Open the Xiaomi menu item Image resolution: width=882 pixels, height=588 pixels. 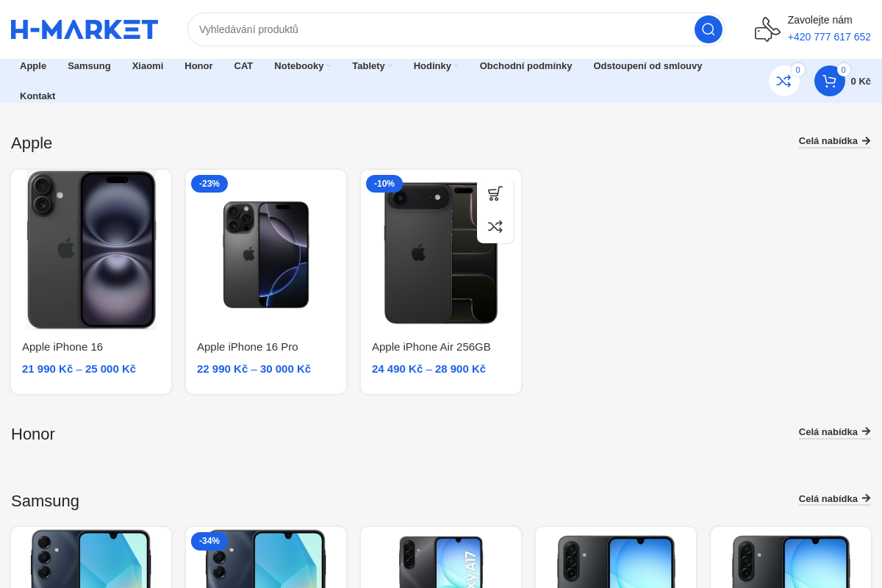pyautogui.click(x=148, y=66)
